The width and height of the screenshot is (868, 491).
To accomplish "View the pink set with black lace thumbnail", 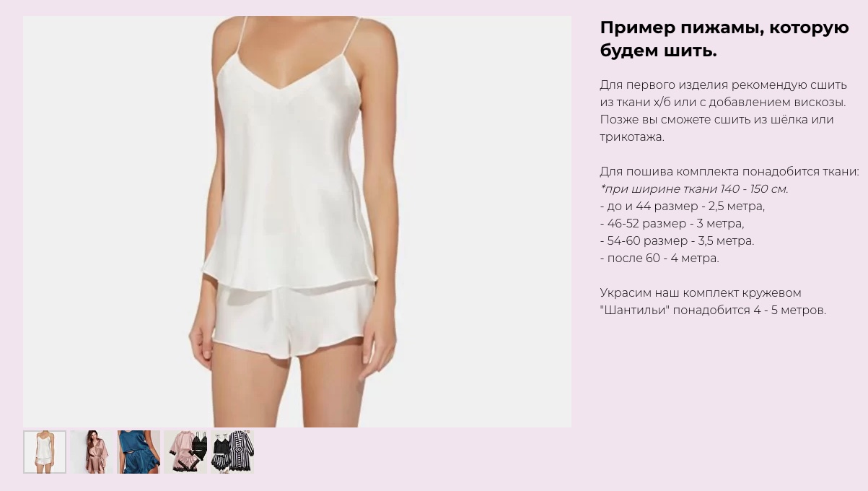I will coord(185,452).
